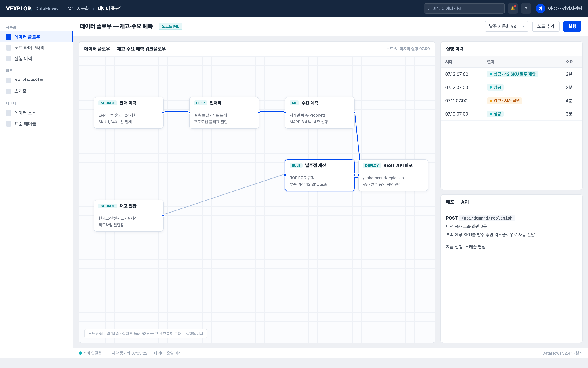Click the 07.12 07:00 run history row

point(511,87)
